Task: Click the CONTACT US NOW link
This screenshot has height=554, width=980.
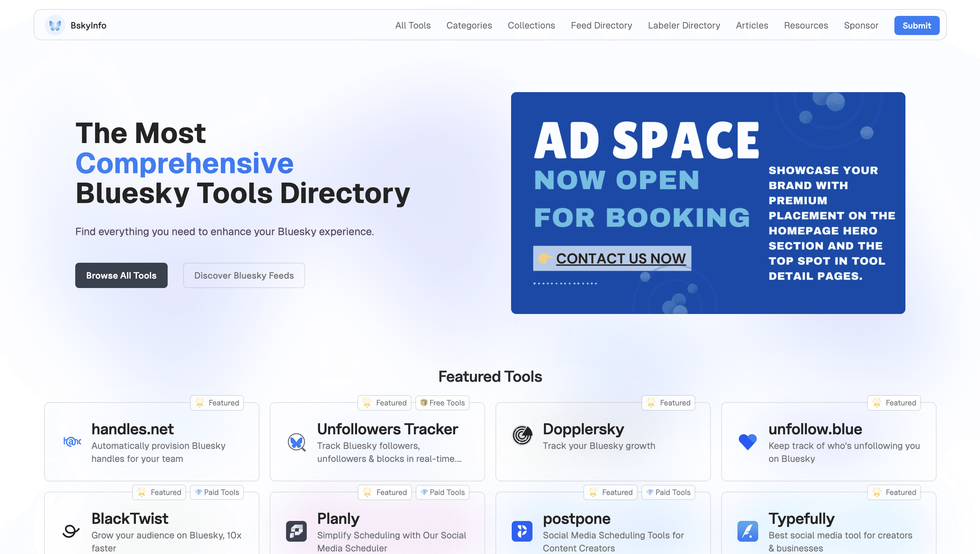Action: [620, 259]
